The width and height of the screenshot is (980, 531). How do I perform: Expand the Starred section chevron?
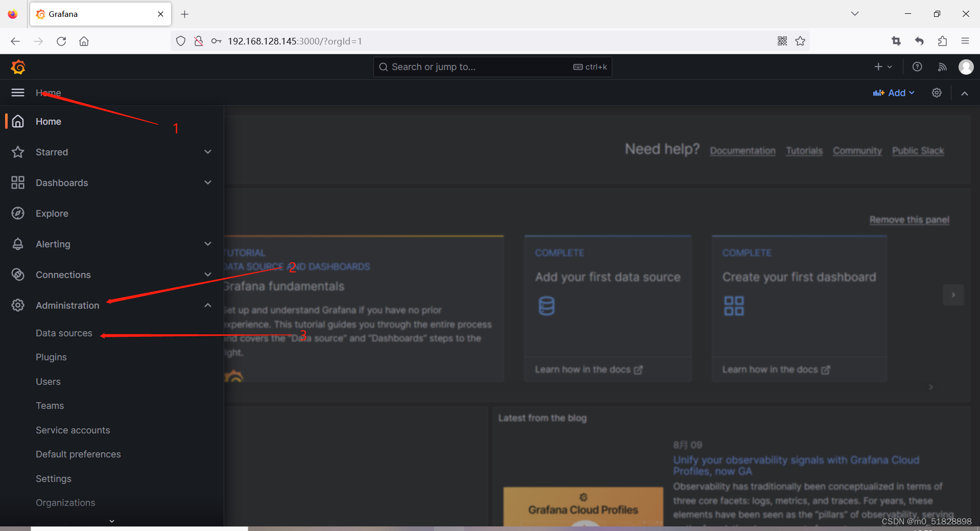[x=208, y=152]
